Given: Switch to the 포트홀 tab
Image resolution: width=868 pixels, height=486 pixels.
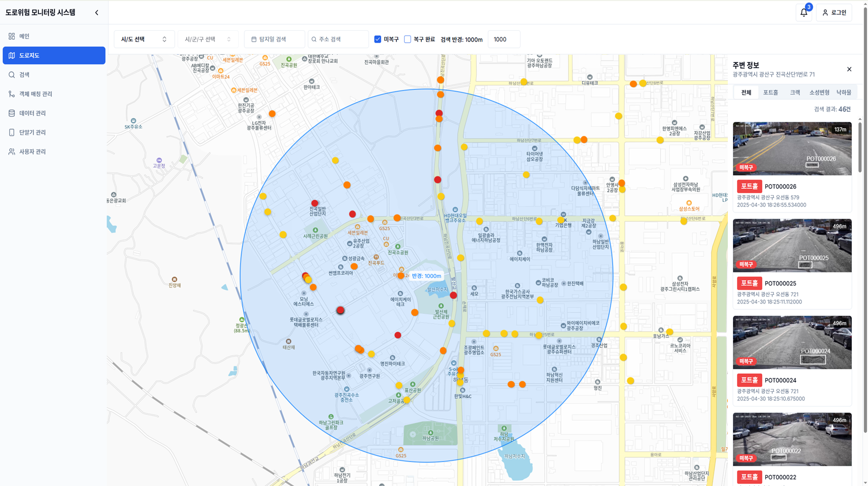Looking at the screenshot, I should [770, 93].
